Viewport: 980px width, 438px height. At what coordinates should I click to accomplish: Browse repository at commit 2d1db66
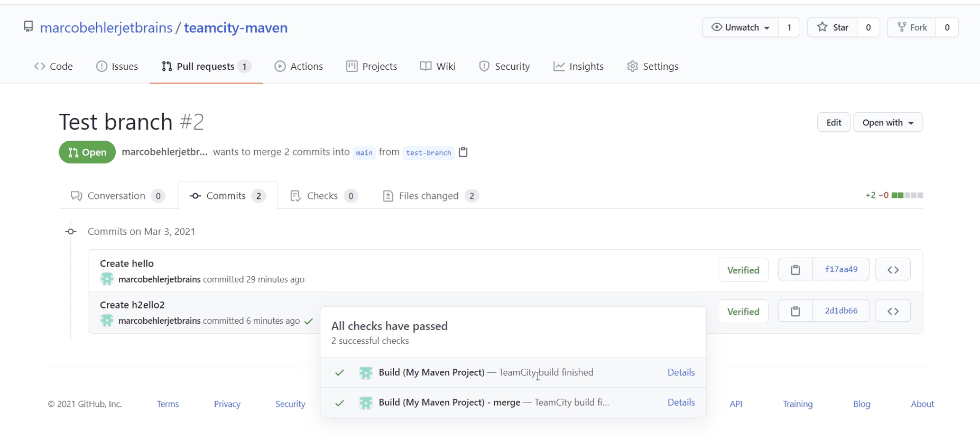click(893, 312)
